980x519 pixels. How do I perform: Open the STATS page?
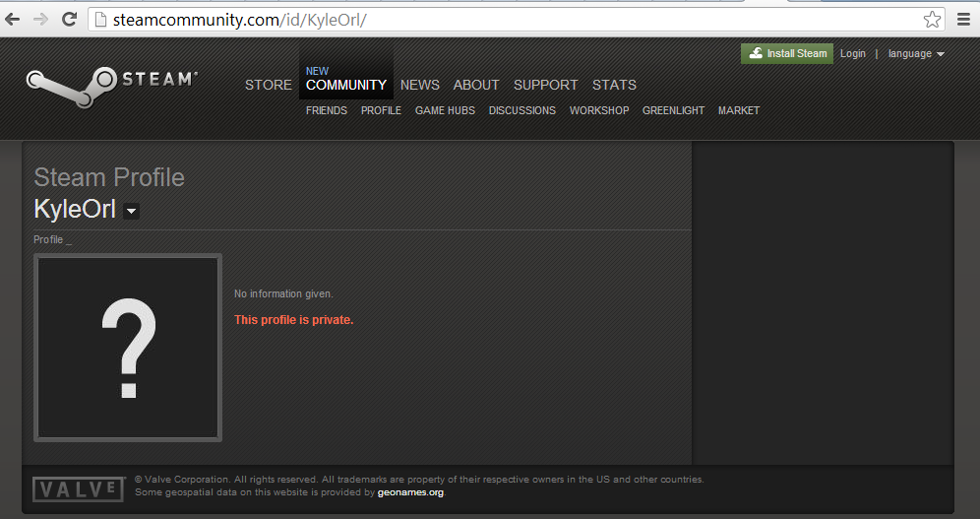(614, 85)
